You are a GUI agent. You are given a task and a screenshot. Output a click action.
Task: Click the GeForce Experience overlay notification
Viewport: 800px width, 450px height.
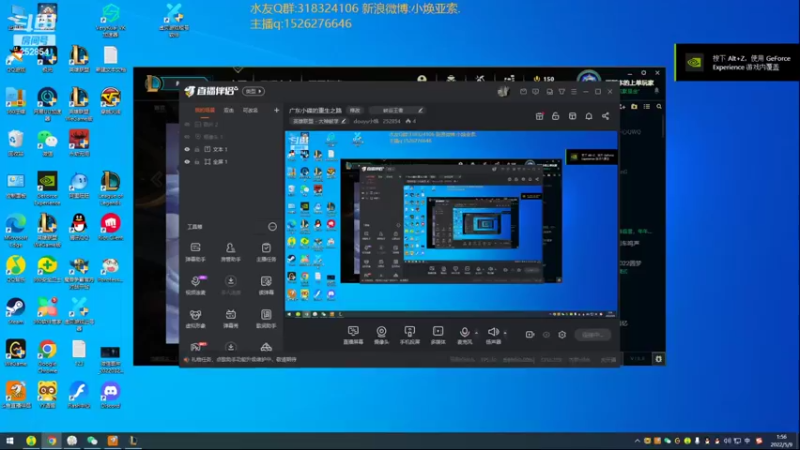point(737,62)
